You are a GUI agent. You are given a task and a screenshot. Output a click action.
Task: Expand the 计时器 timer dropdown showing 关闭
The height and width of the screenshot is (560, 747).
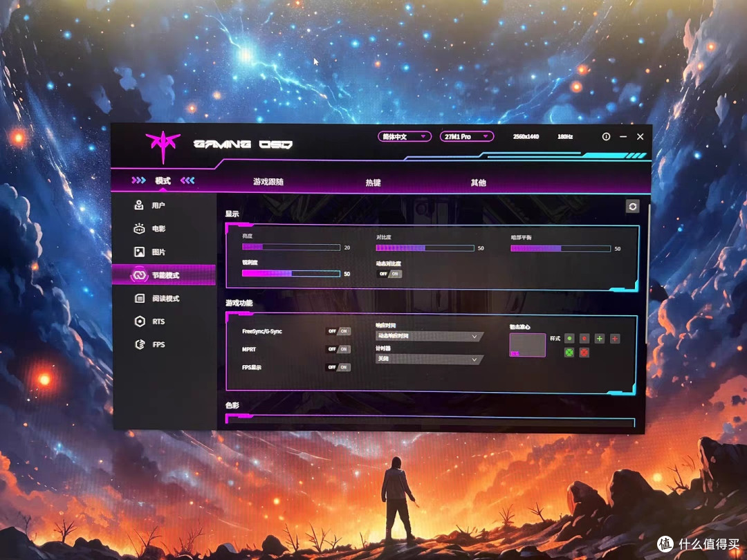click(x=430, y=359)
